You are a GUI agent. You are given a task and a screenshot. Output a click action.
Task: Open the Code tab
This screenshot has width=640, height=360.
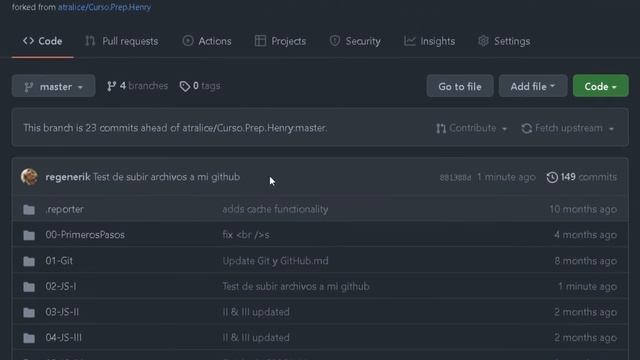point(42,41)
